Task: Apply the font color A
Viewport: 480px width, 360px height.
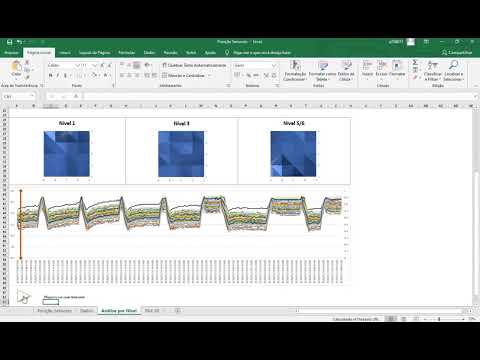Action: [x=106, y=76]
